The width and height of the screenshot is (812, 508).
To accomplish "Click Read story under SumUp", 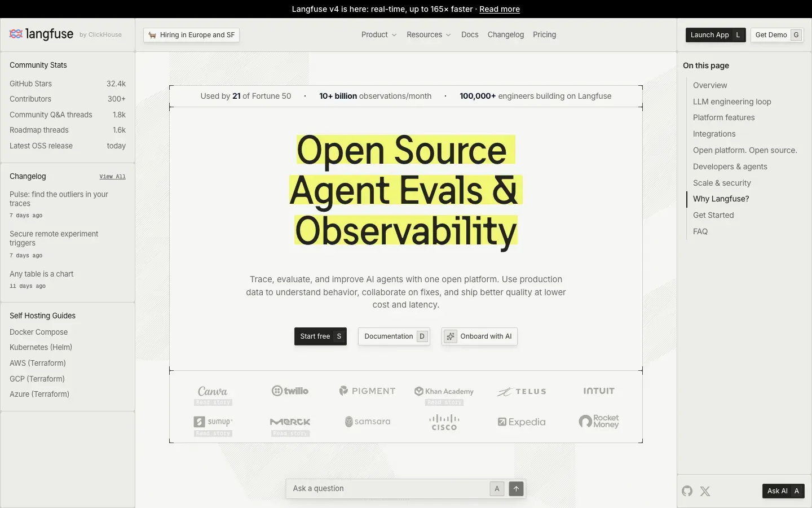I will click(x=213, y=433).
